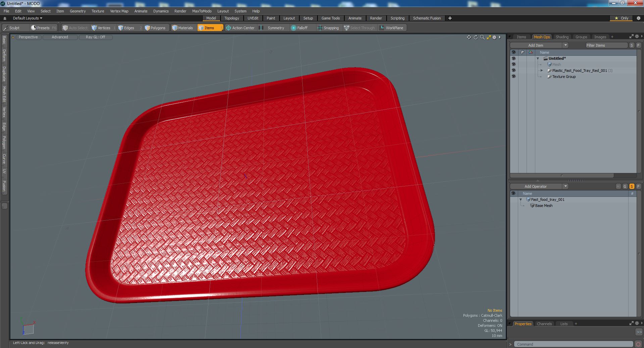Maximize the item list panel
The width and height of the screenshot is (644, 348).
point(631,36)
